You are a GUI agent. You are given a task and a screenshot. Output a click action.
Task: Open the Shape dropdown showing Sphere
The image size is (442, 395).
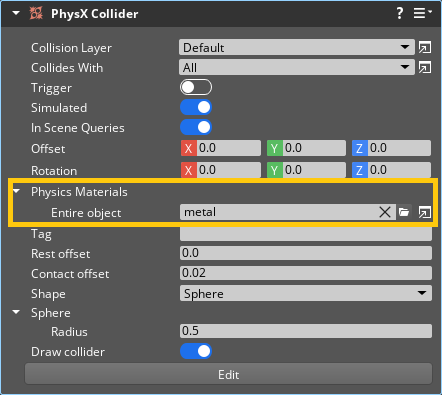(306, 293)
